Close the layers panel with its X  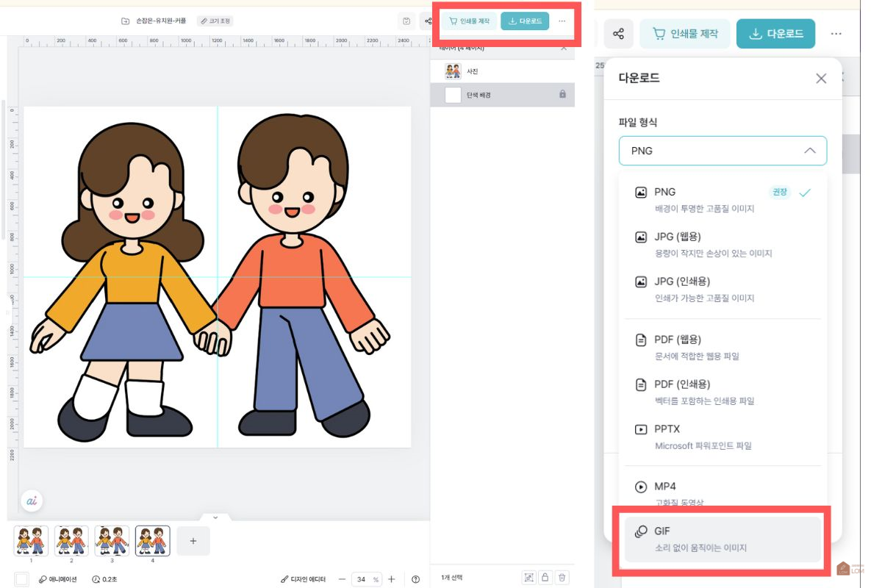point(564,48)
